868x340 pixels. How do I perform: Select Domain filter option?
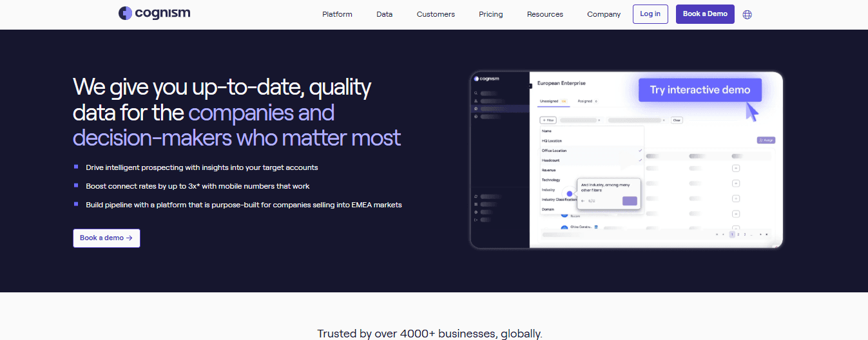pyautogui.click(x=592, y=209)
